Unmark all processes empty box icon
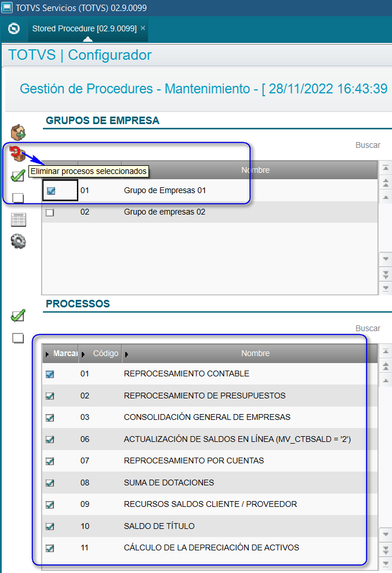The width and height of the screenshot is (392, 573). pos(18,338)
